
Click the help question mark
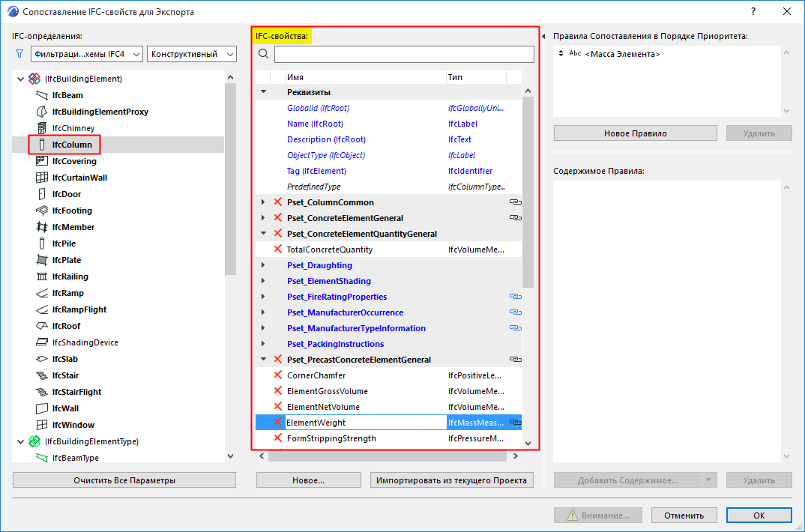click(x=753, y=11)
